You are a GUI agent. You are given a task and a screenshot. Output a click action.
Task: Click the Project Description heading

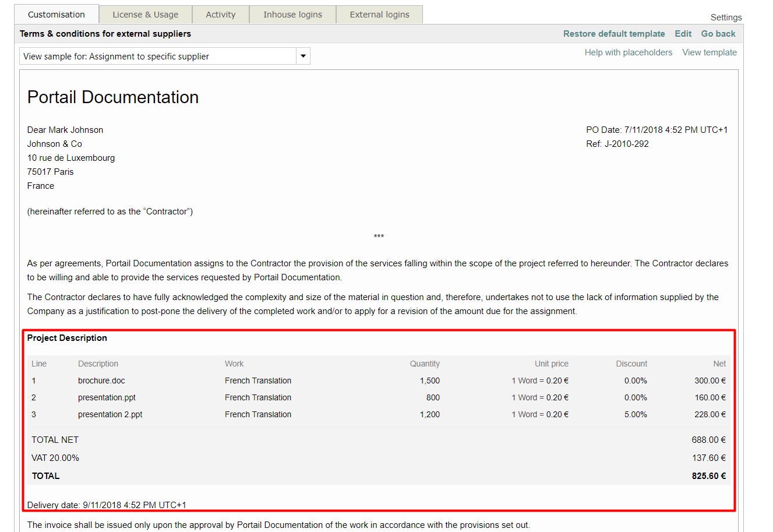tap(67, 338)
